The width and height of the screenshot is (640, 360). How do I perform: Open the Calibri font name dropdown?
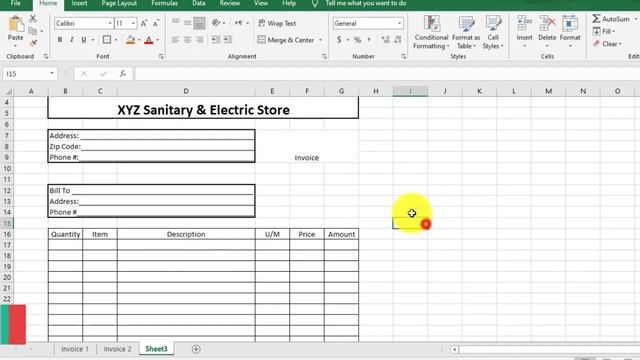coord(110,24)
